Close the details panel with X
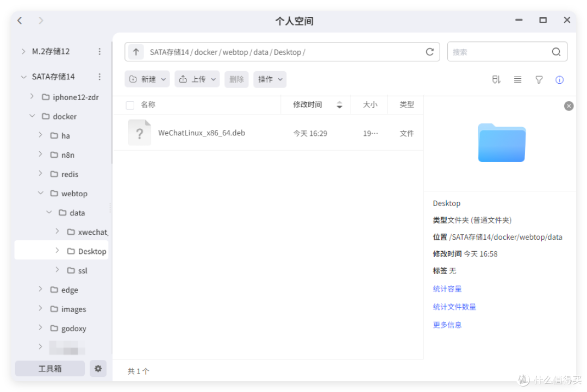587x392 pixels. tap(569, 106)
